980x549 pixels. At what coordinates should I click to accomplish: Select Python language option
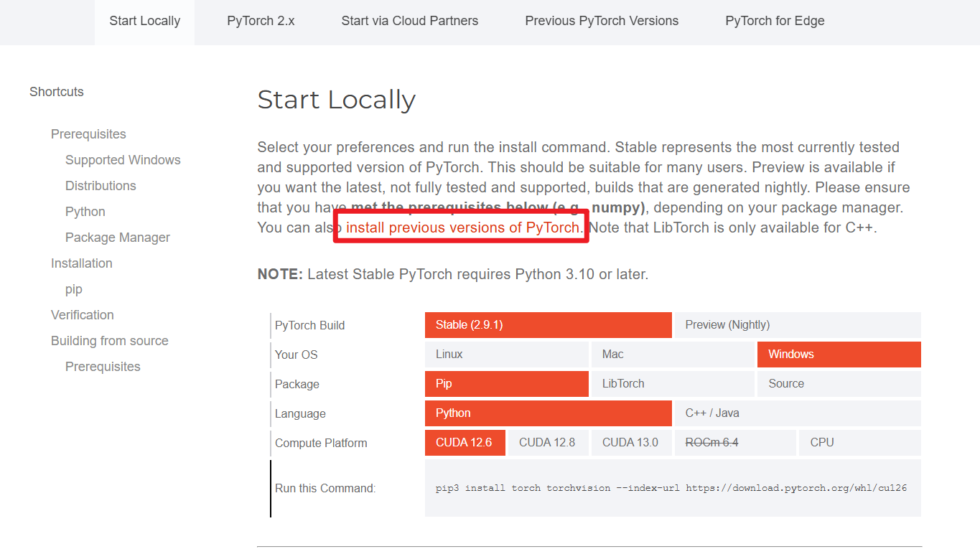[x=549, y=413]
